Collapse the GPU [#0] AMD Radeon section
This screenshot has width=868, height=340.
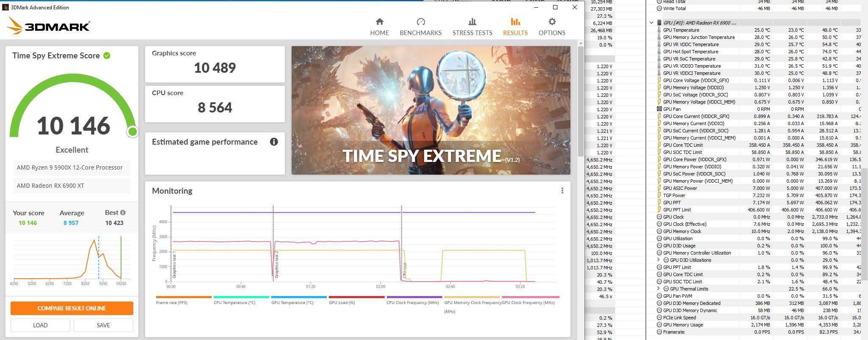[651, 23]
